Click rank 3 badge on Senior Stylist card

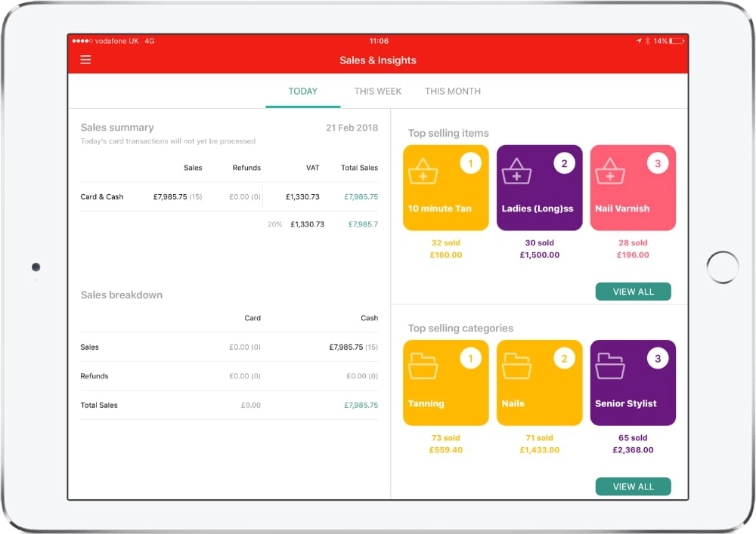(658, 358)
